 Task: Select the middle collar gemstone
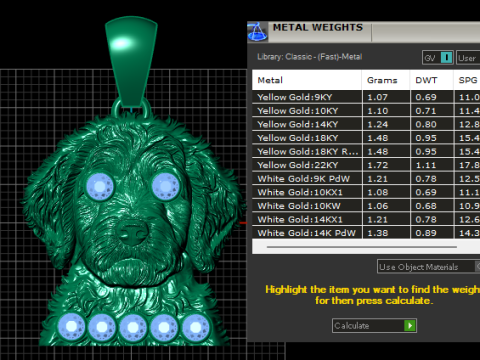coord(133,328)
